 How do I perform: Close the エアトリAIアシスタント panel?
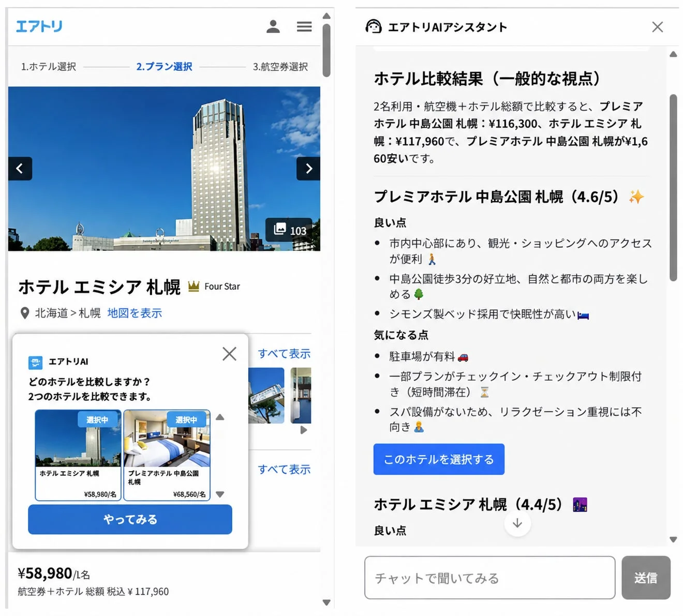pyautogui.click(x=658, y=27)
